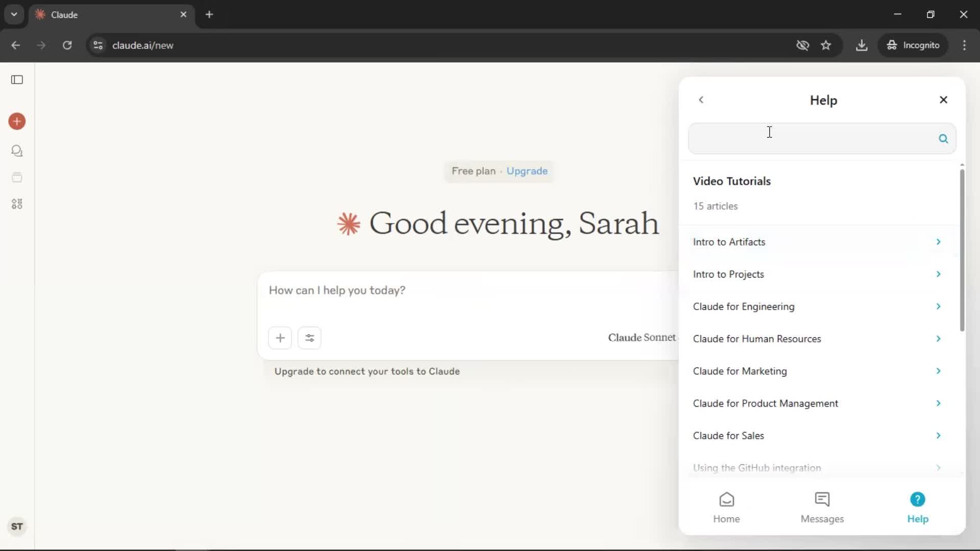
Task: Close the Claude browser tab
Action: pos(184,14)
